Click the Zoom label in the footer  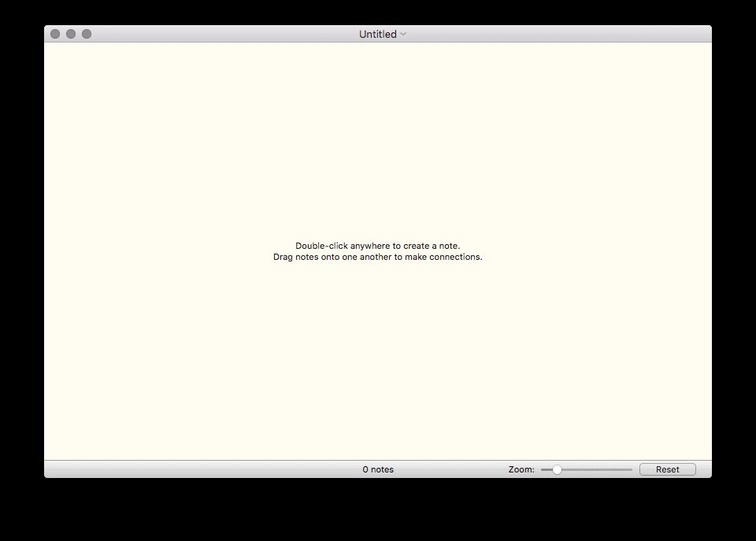tap(521, 469)
